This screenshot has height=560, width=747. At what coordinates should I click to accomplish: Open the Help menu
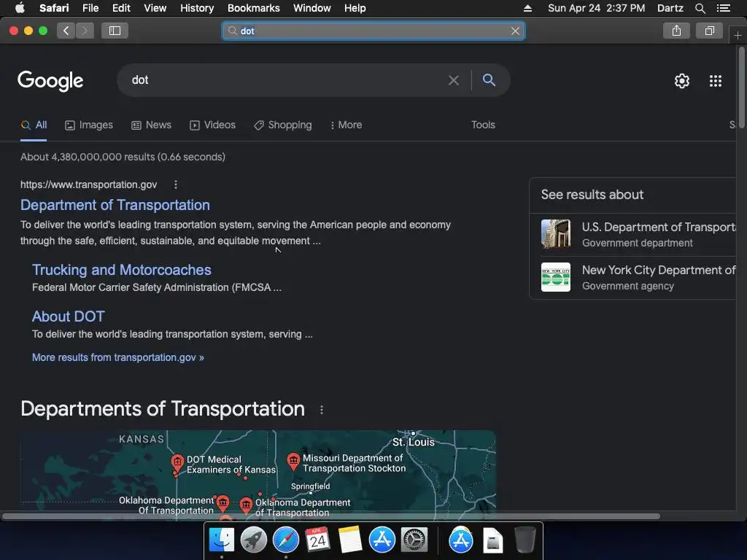[355, 8]
